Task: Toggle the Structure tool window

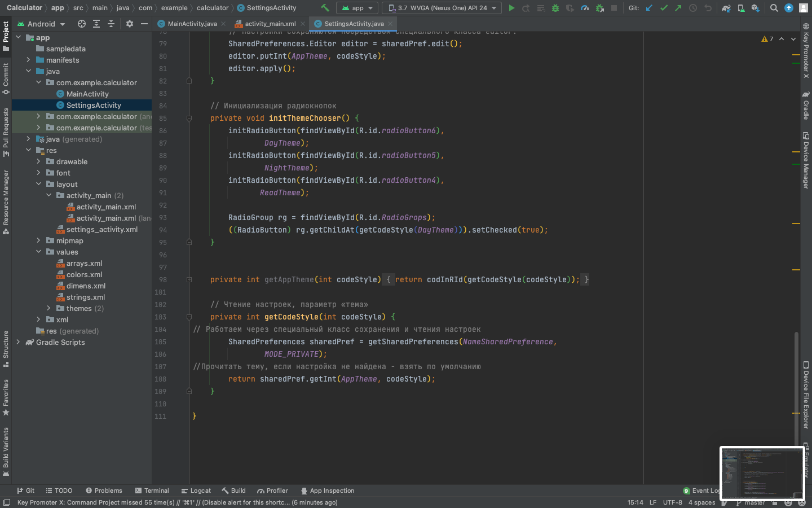Action: click(6, 348)
